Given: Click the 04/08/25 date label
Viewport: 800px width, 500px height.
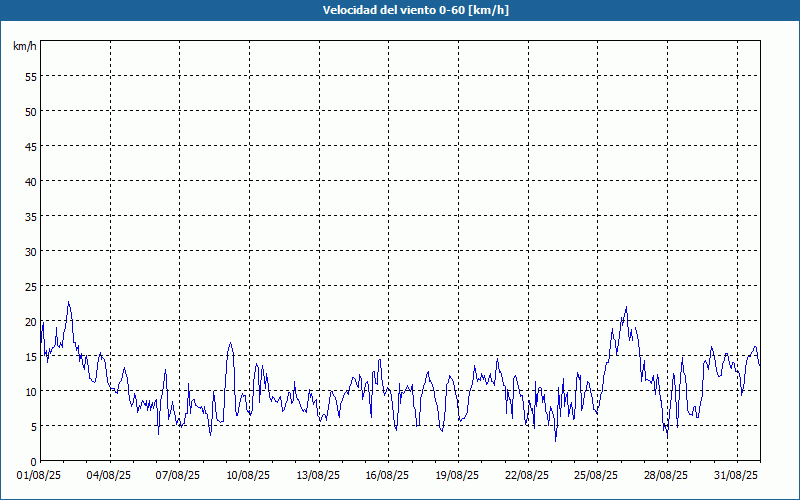Looking at the screenshot, I should (x=109, y=476).
